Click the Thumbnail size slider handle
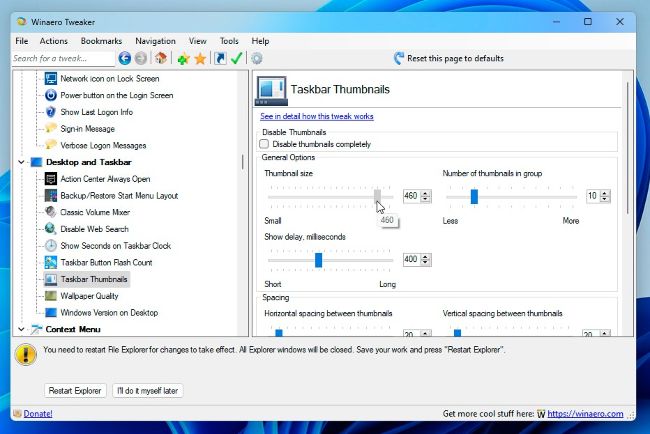Screen dimensions: 650x434 point(377,196)
